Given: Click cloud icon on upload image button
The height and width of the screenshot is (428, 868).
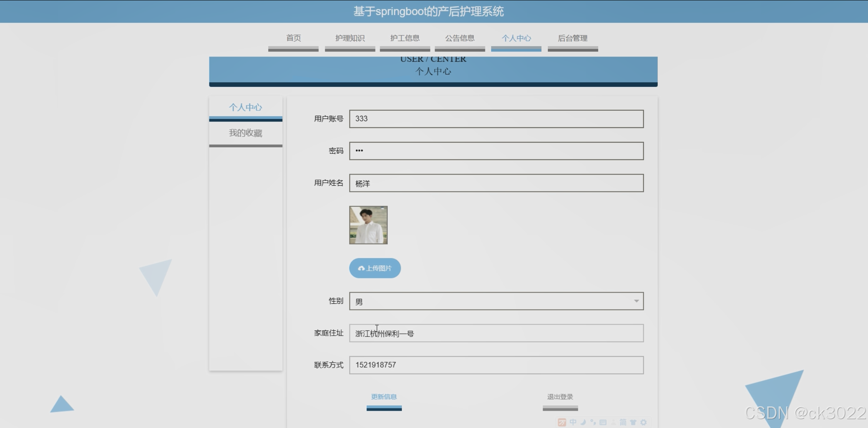Looking at the screenshot, I should [361, 268].
